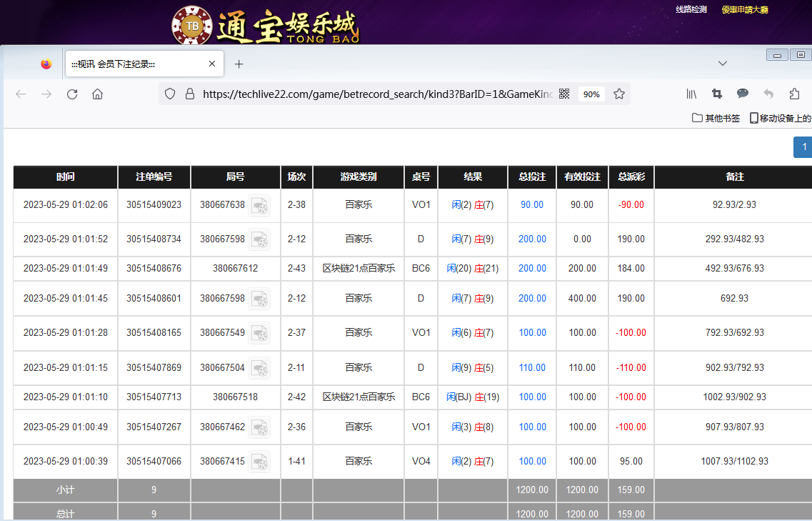Click the browser forward arrow

click(x=46, y=94)
